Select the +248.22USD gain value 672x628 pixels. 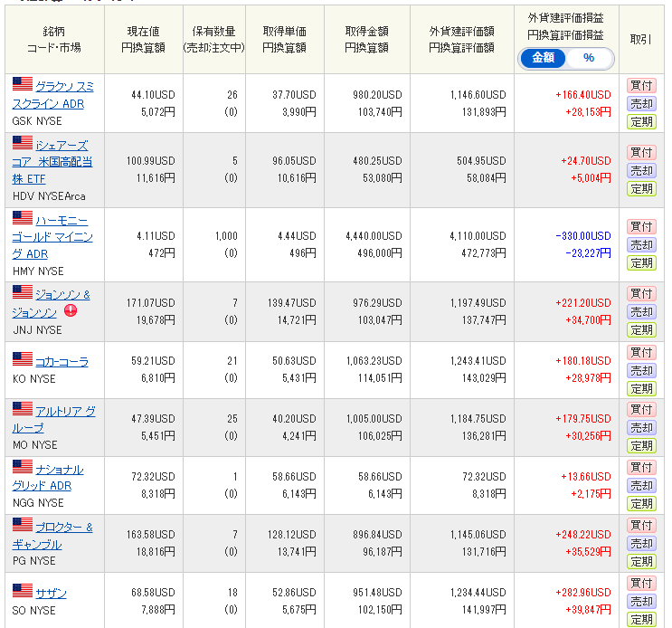coord(582,535)
